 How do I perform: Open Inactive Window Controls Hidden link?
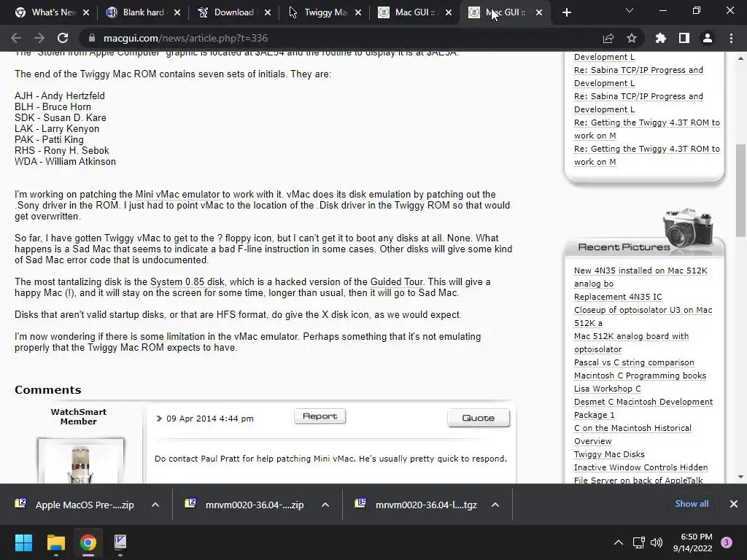(640, 467)
